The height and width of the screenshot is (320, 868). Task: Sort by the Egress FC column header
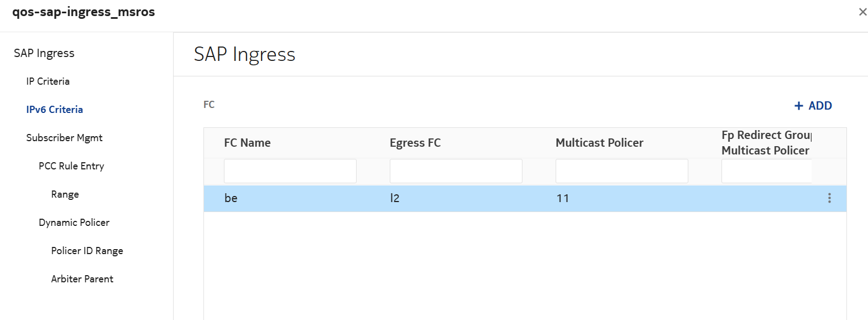[x=415, y=143]
